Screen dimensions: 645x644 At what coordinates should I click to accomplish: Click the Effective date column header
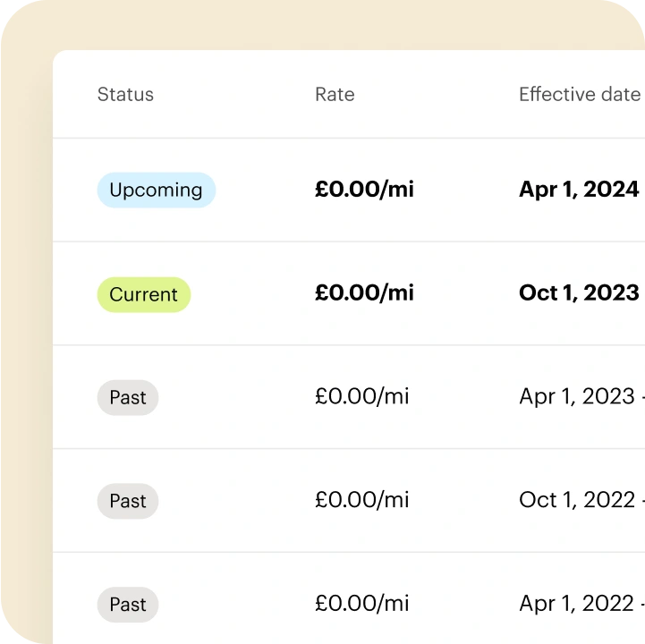coord(579,95)
